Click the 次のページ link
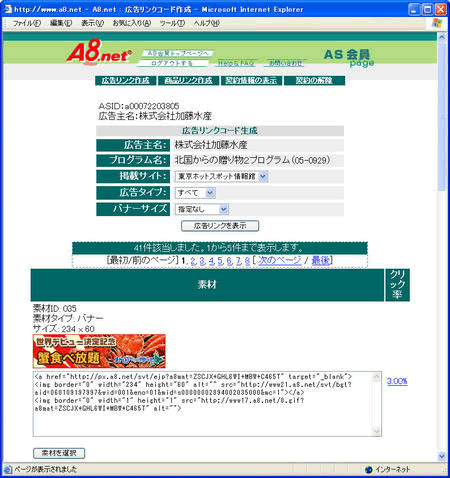This screenshot has height=478, width=450. pyautogui.click(x=280, y=261)
